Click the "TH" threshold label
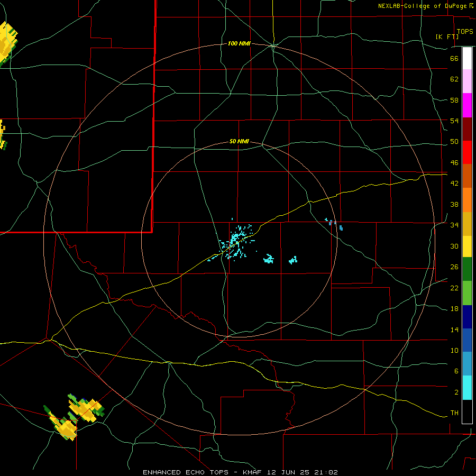This screenshot has height=476, width=476. click(x=454, y=413)
